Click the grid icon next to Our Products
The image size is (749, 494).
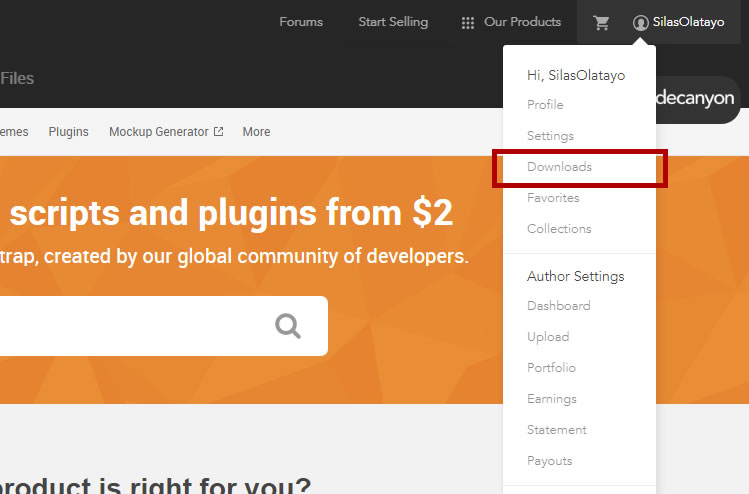(468, 23)
